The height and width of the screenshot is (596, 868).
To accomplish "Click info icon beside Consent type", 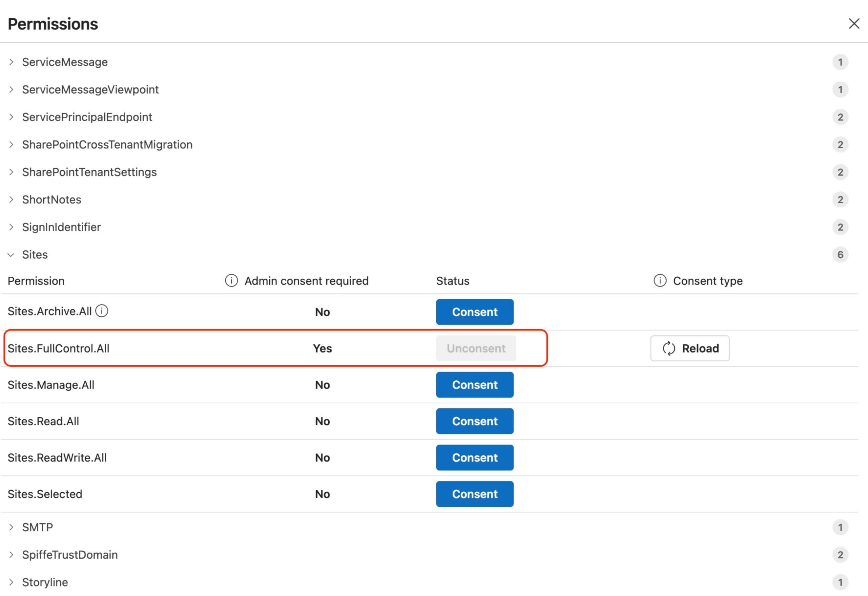I will [x=660, y=281].
